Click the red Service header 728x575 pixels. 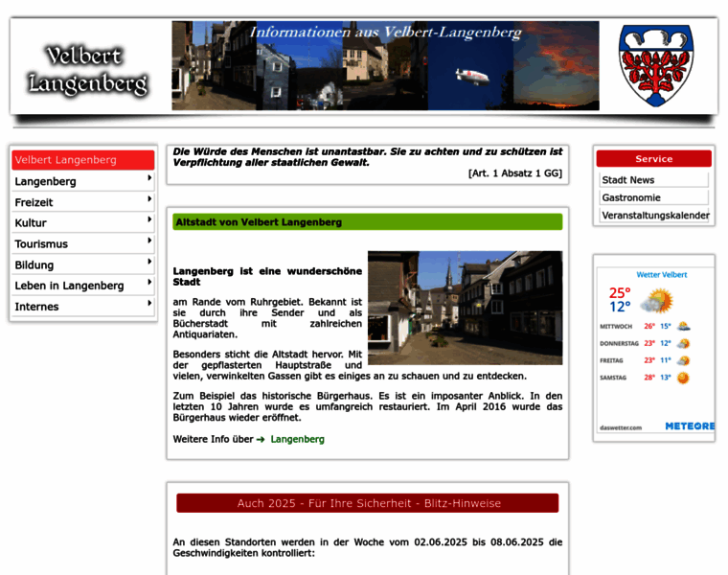click(653, 159)
